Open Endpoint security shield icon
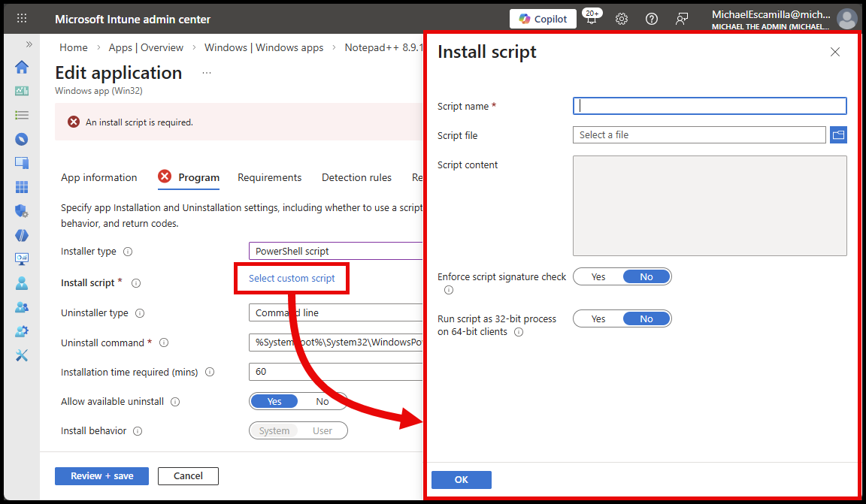This screenshot has height=504, width=866. point(22,211)
